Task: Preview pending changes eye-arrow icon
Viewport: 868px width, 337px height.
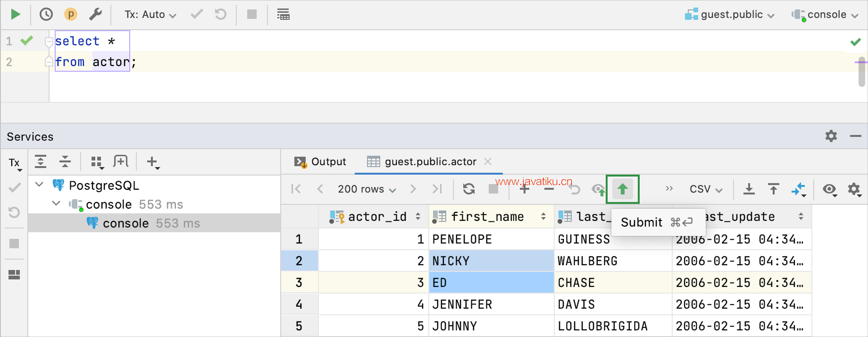Action: 599,189
